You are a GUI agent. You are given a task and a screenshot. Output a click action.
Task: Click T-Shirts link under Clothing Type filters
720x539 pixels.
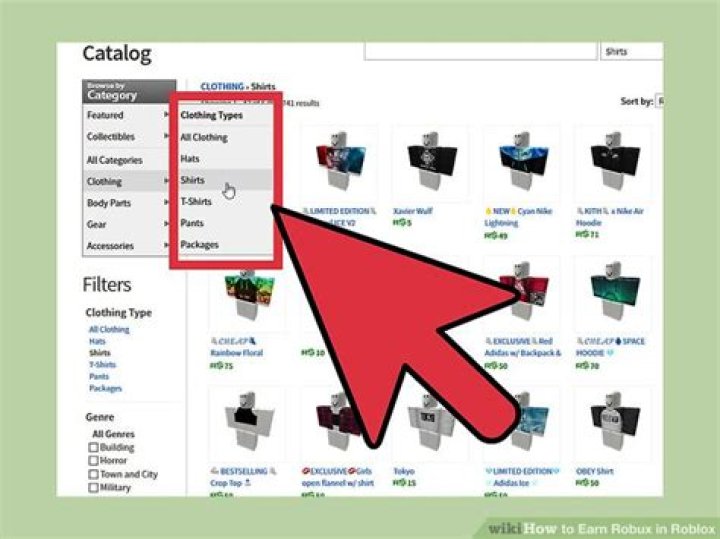[102, 365]
